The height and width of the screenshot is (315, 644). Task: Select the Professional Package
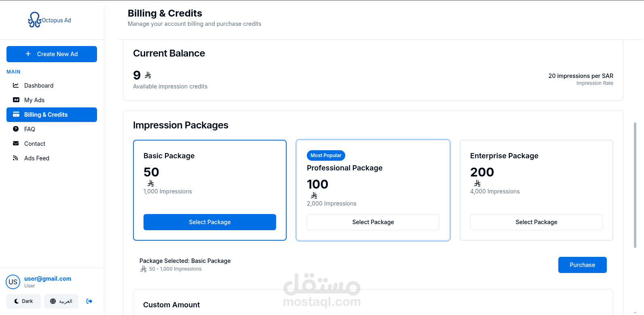373,222
